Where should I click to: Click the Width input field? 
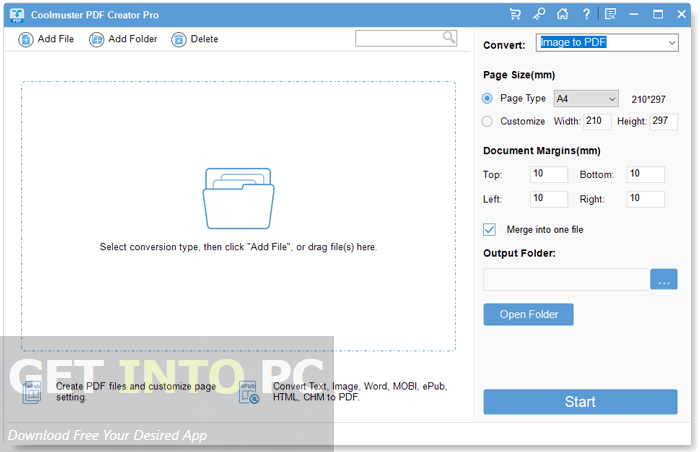597,121
